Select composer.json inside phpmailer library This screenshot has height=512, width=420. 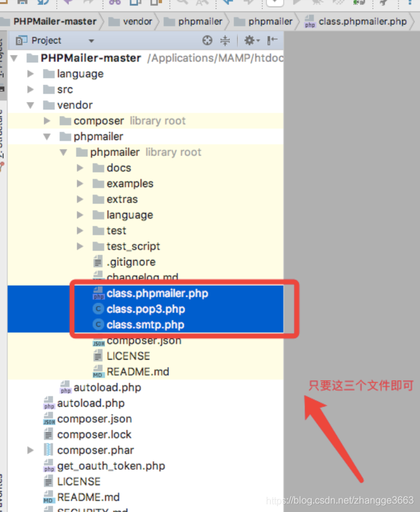click(x=137, y=341)
